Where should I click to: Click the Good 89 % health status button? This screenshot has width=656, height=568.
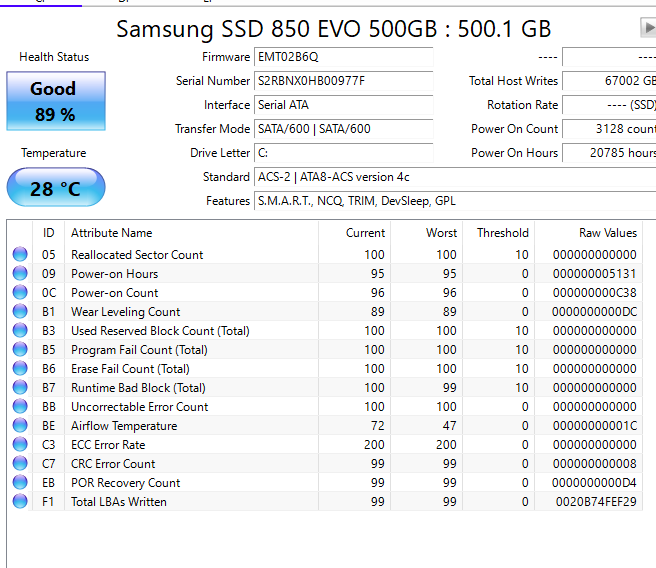(x=56, y=101)
